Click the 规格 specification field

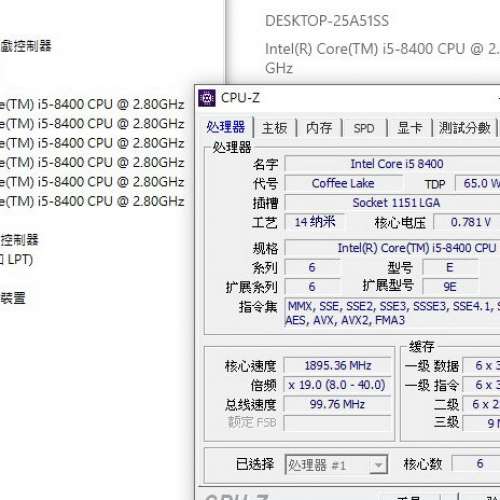click(x=393, y=248)
